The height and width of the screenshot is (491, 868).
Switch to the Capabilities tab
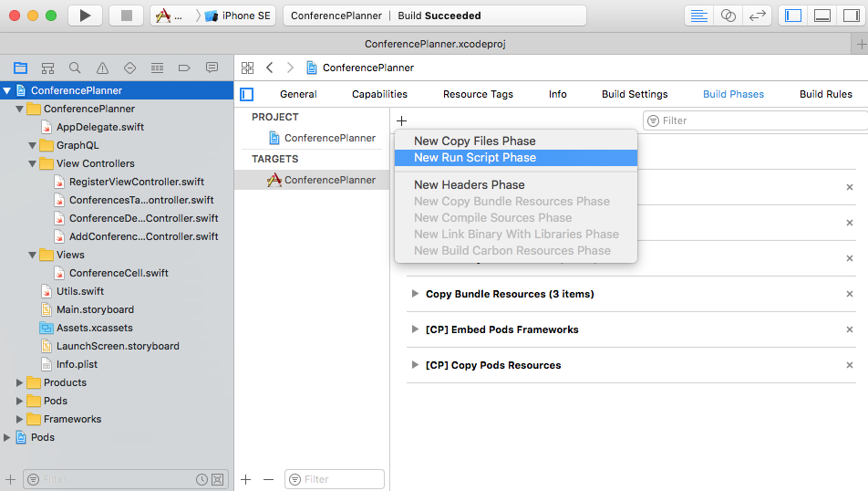(x=379, y=94)
